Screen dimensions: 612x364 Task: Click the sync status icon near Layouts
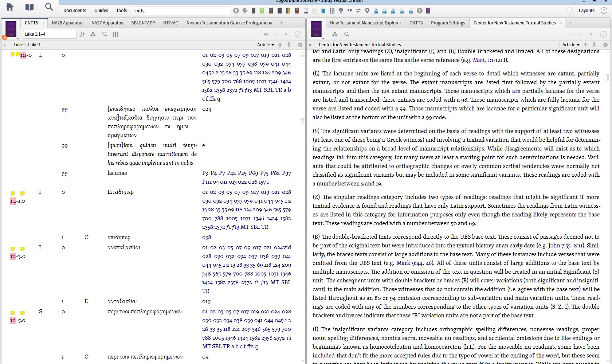[x=569, y=11]
